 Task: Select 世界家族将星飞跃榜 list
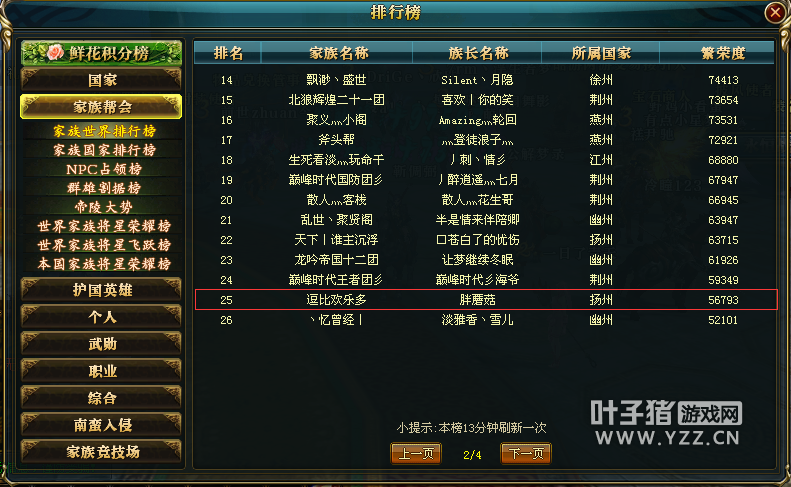click(104, 245)
